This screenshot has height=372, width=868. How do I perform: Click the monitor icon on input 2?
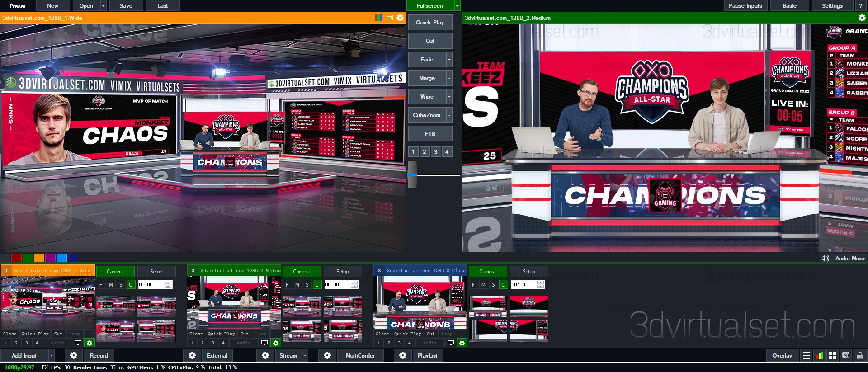(x=264, y=343)
